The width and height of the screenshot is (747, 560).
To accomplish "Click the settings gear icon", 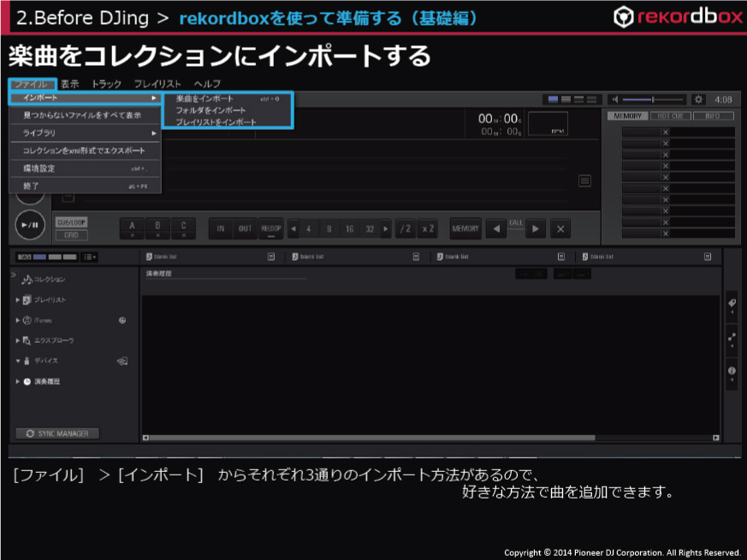I will pos(698,99).
